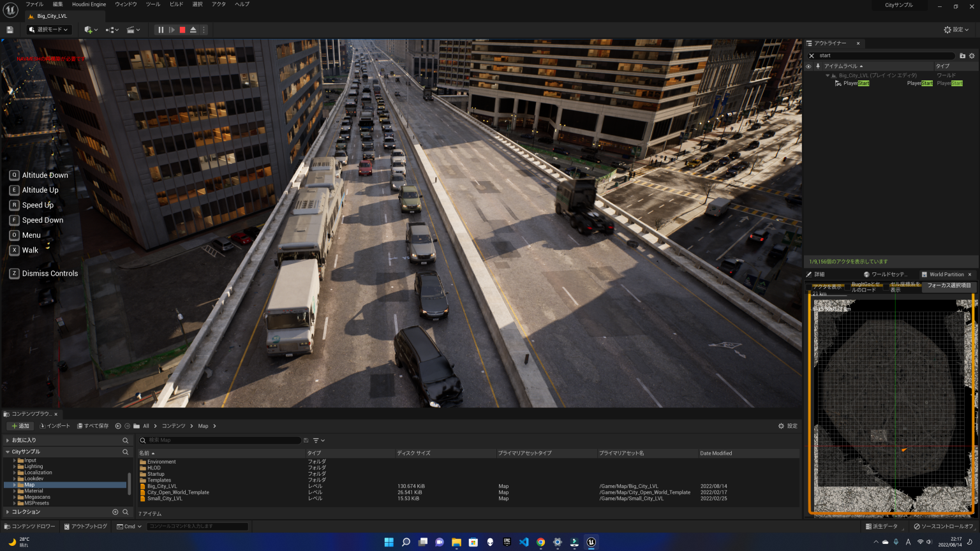Open the outliner settings gear icon

tap(972, 55)
